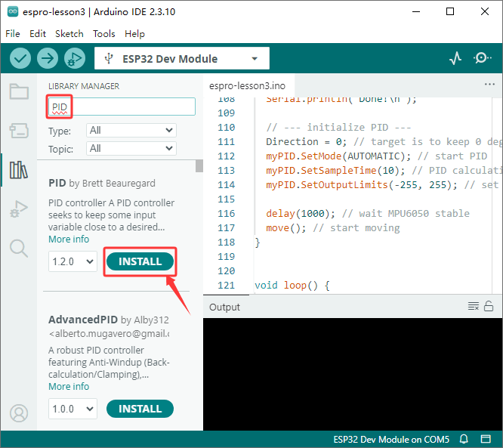503x448 pixels.
Task: Expand the Type filter dropdown
Action: coord(131,130)
